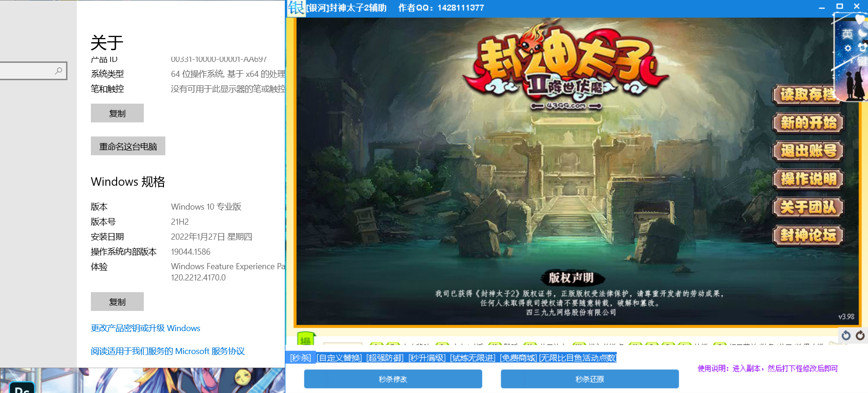The image size is (868, 393).
Task: Click the Windows 规格 section heading
Action: [x=128, y=181]
